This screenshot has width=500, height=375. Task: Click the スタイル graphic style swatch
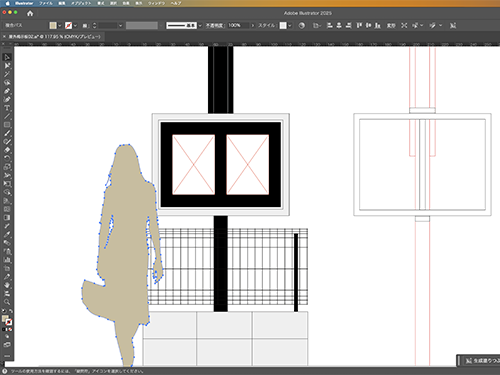pos(283,25)
